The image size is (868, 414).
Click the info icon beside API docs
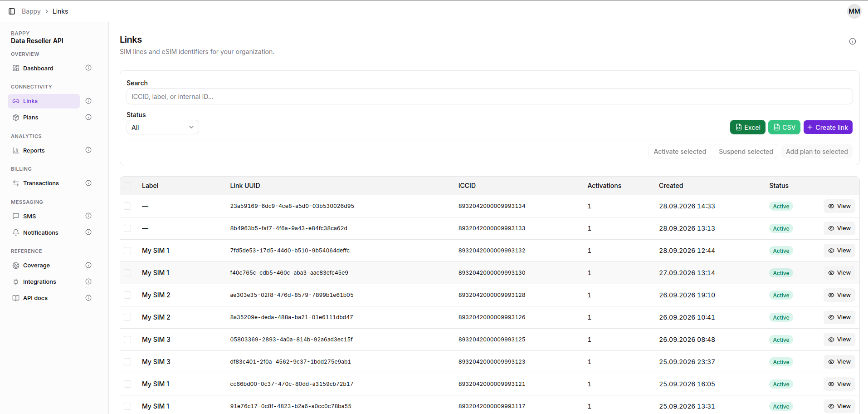[88, 298]
